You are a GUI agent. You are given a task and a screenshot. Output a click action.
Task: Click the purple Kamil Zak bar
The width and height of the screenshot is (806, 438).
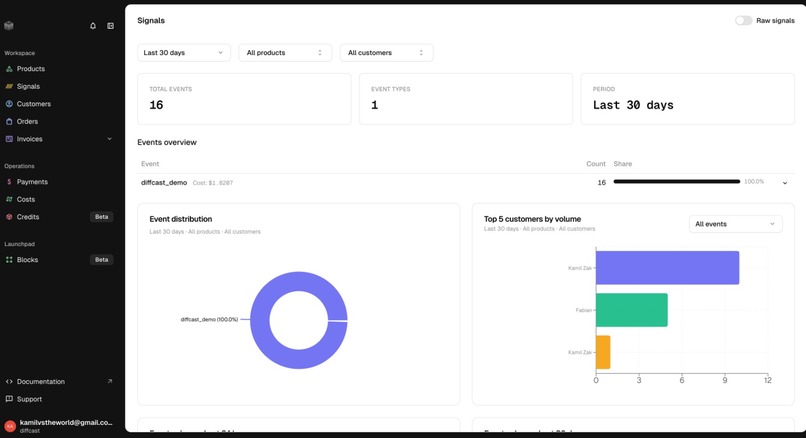pos(667,268)
